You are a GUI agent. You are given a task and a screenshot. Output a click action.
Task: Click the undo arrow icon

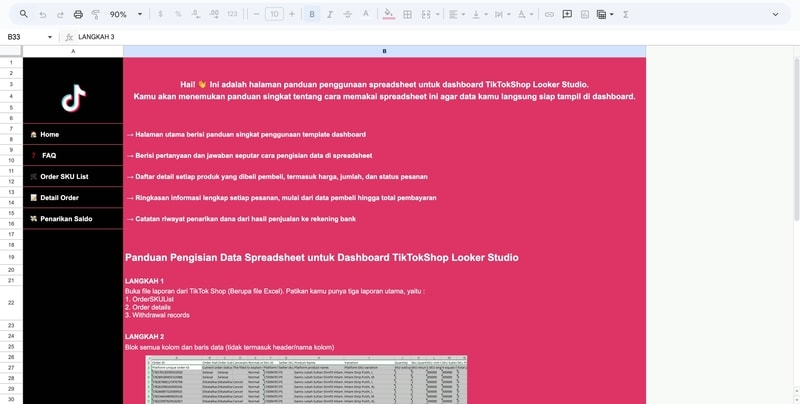point(43,15)
